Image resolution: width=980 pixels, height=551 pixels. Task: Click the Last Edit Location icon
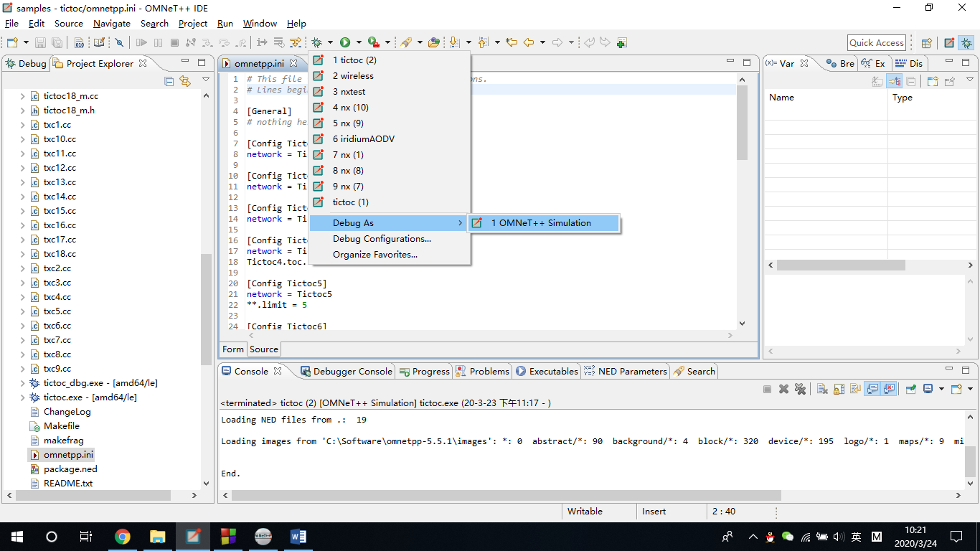pos(512,43)
